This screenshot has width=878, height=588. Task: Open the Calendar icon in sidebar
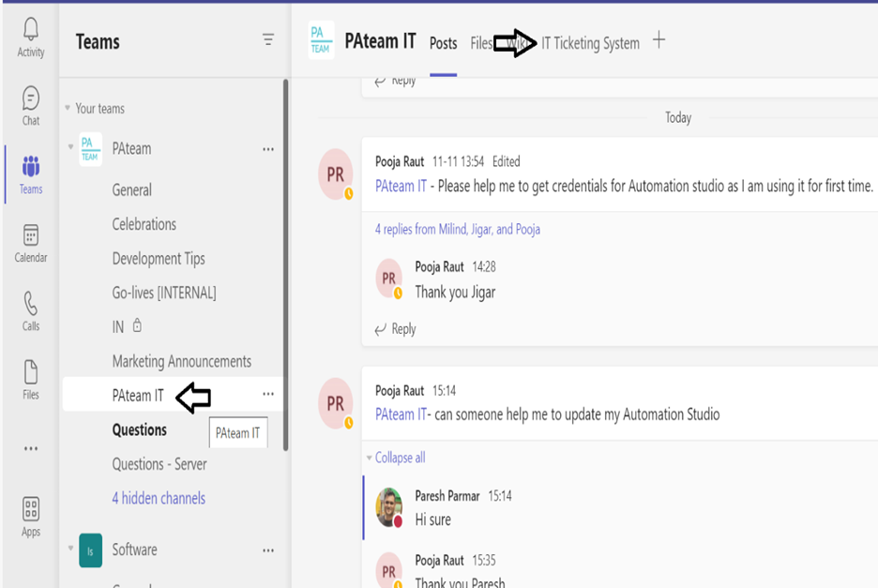31,242
